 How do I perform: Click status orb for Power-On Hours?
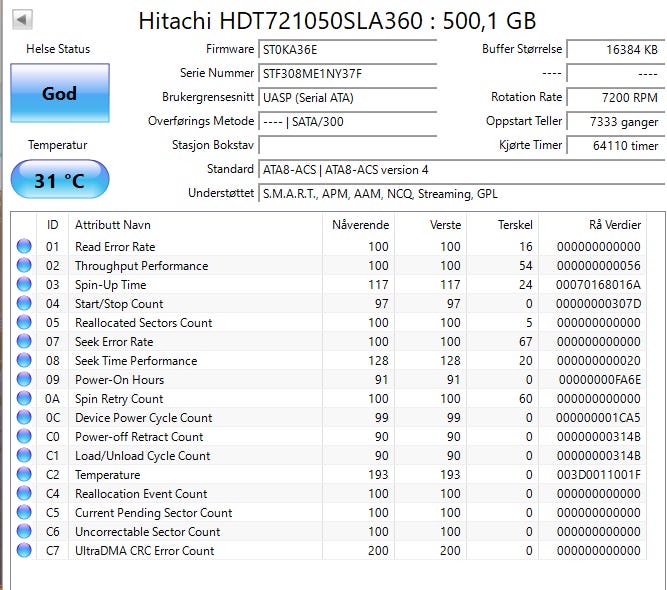coord(24,379)
